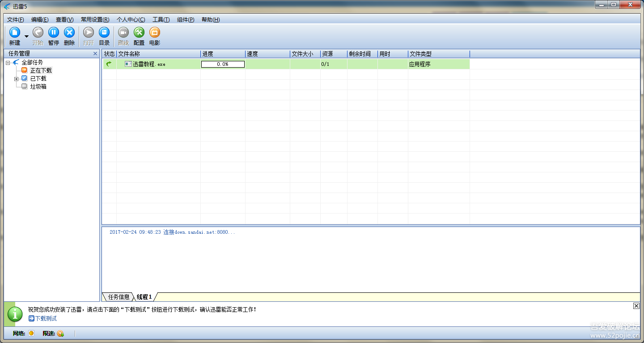Open the 文件(F) menu
This screenshot has height=343, width=644.
[x=16, y=20]
